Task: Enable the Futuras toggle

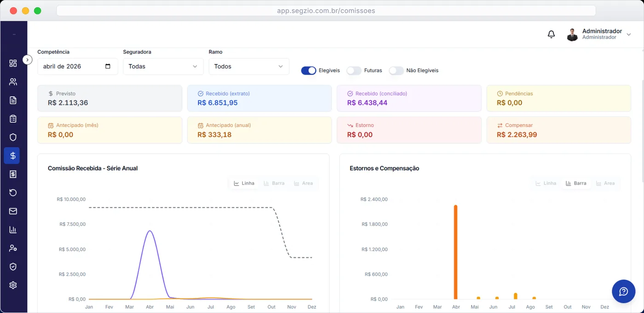Action: 354,70
